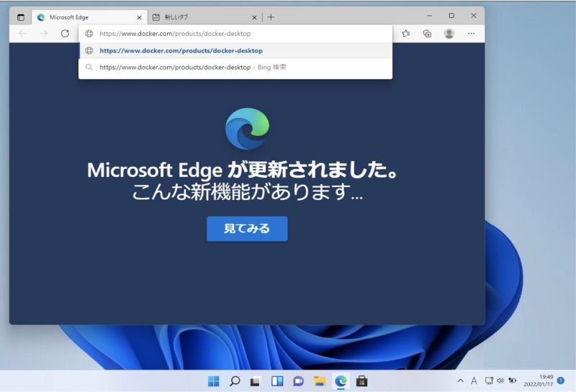576x392 pixels.
Task: Open Microsoft Store from taskbar
Action: tap(362, 381)
